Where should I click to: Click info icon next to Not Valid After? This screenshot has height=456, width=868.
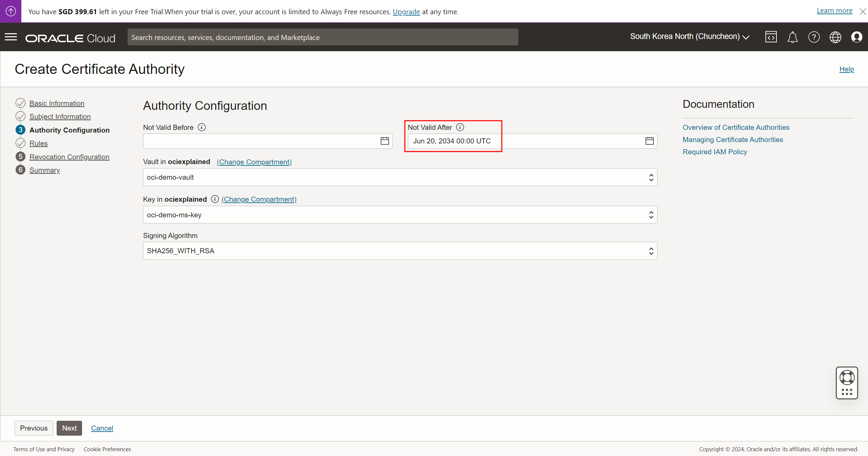coord(460,127)
